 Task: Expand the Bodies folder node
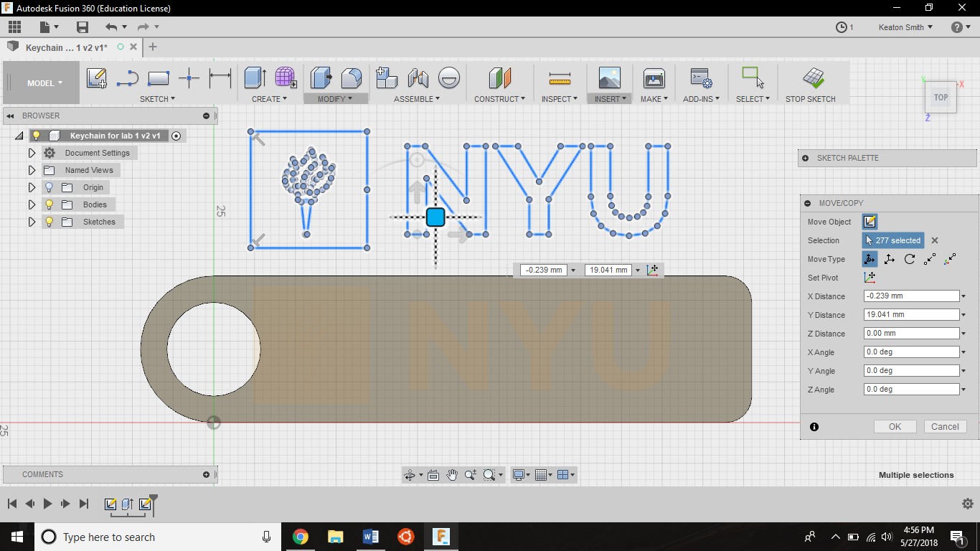click(x=32, y=204)
